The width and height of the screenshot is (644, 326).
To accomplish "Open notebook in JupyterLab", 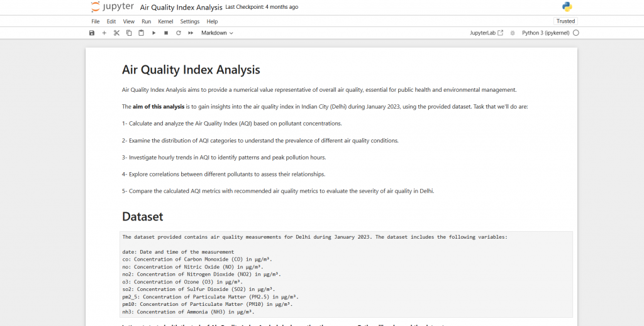I will coord(486,33).
